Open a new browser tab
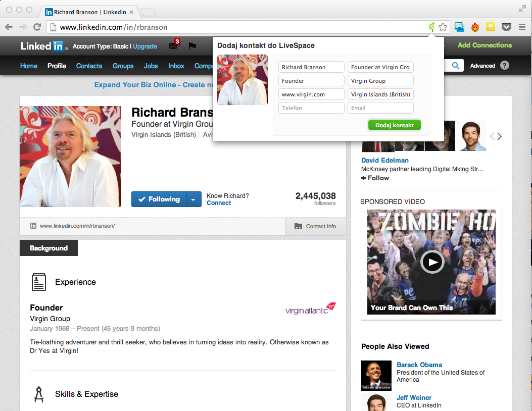This screenshot has width=532, height=411. 148,12
